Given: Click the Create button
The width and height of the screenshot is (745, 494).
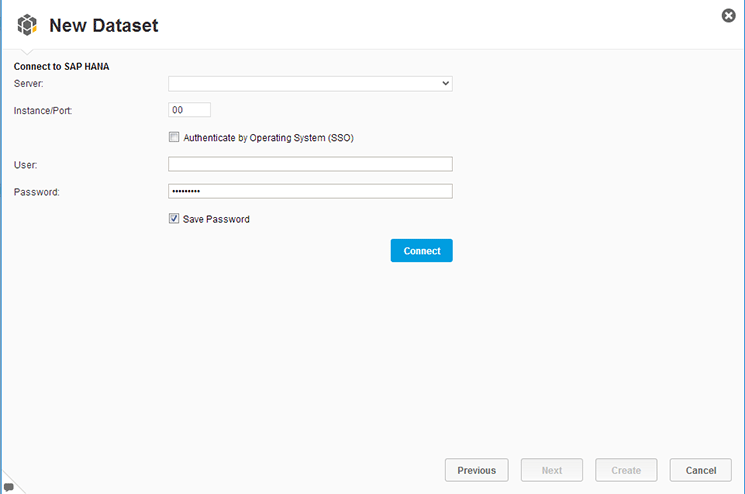Looking at the screenshot, I should tap(626, 470).
